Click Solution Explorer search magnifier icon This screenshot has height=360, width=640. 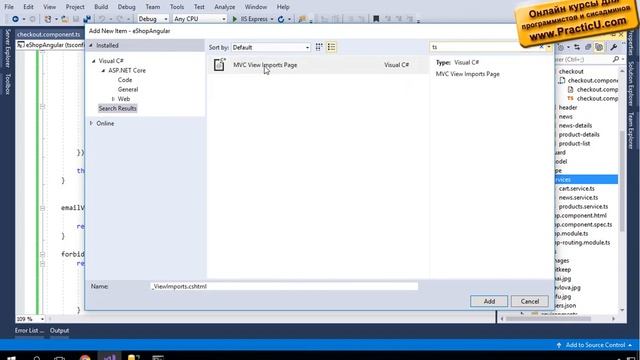tap(616, 60)
